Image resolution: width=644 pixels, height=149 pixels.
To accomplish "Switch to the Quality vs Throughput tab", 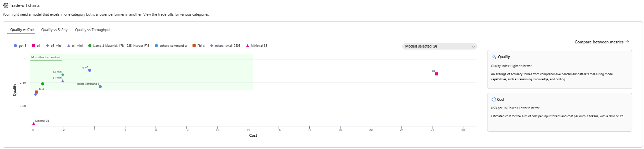I will (x=93, y=30).
